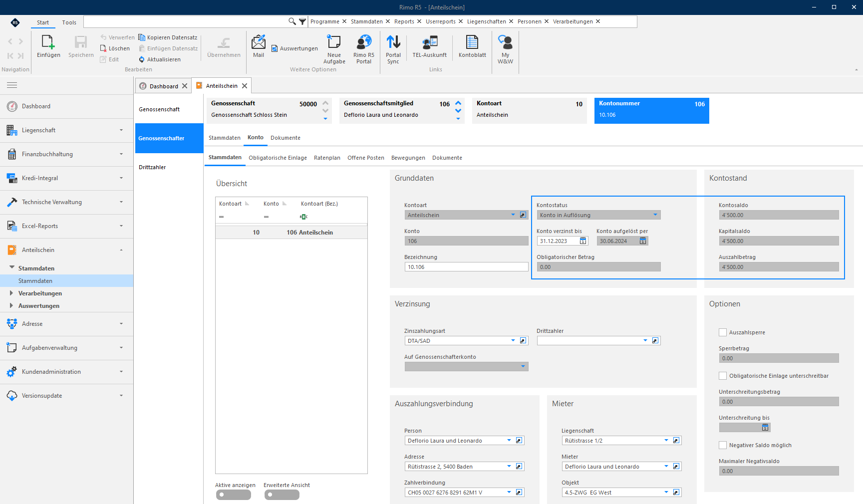Open the Rimo R5 Portal
This screenshot has height=504, width=863.
(x=364, y=49)
